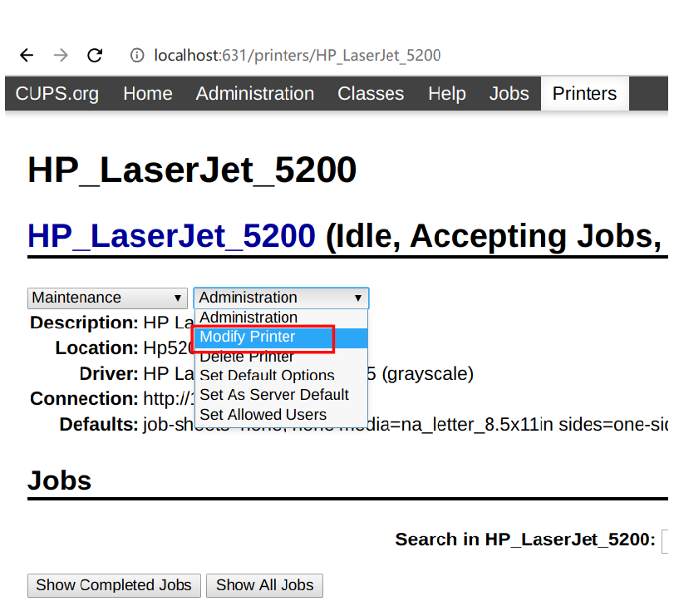Switch to the Jobs tab
This screenshot has height=616, width=674.
pyautogui.click(x=509, y=94)
